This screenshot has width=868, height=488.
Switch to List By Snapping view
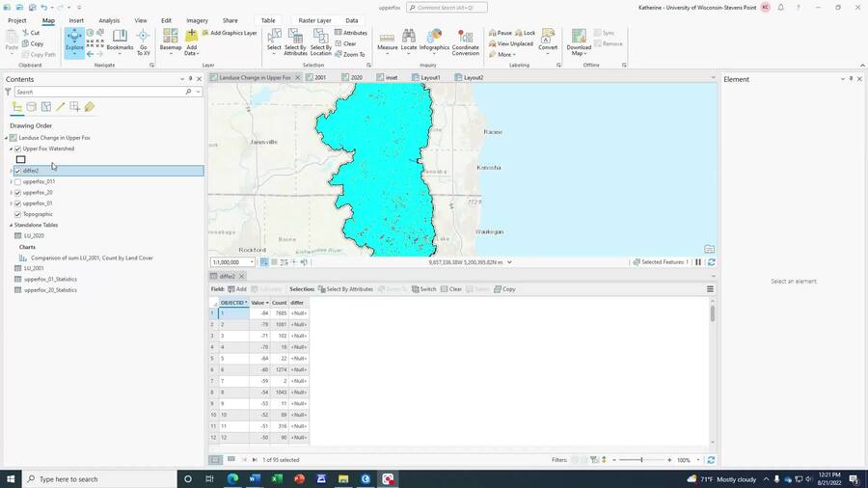coord(74,107)
